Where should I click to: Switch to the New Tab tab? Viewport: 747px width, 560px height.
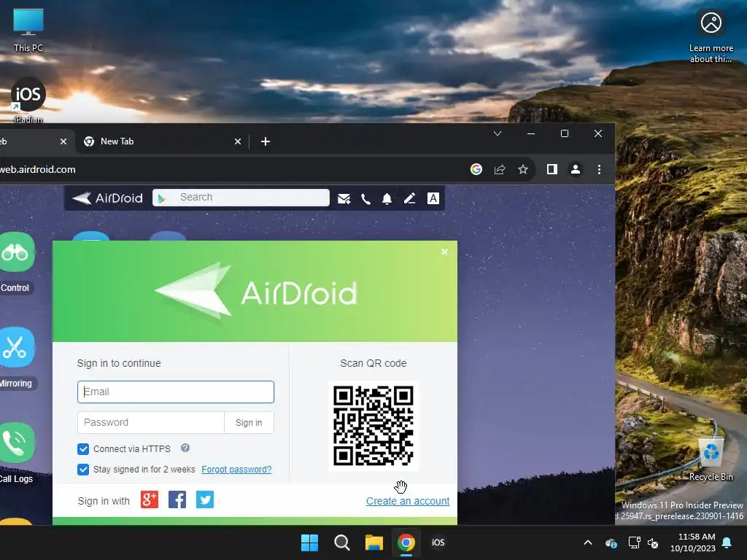162,141
